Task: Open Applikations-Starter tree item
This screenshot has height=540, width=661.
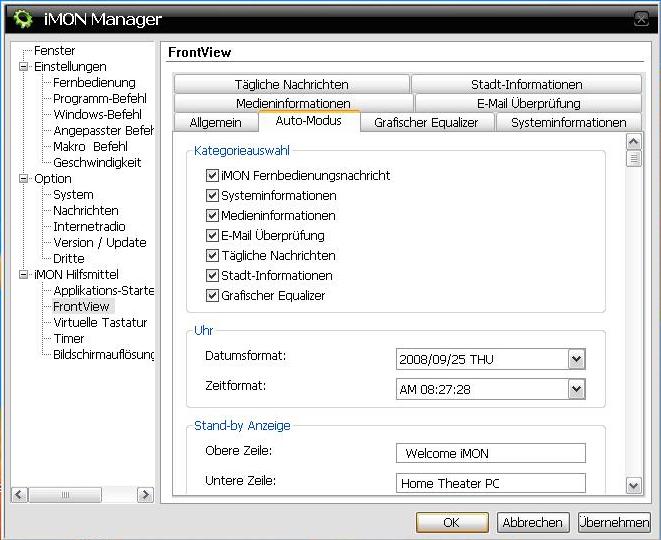Action: (103, 291)
